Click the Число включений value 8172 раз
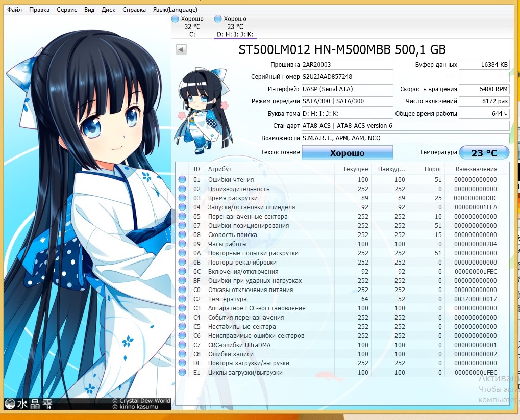Screen dimensions: 520x420 [x=484, y=101]
